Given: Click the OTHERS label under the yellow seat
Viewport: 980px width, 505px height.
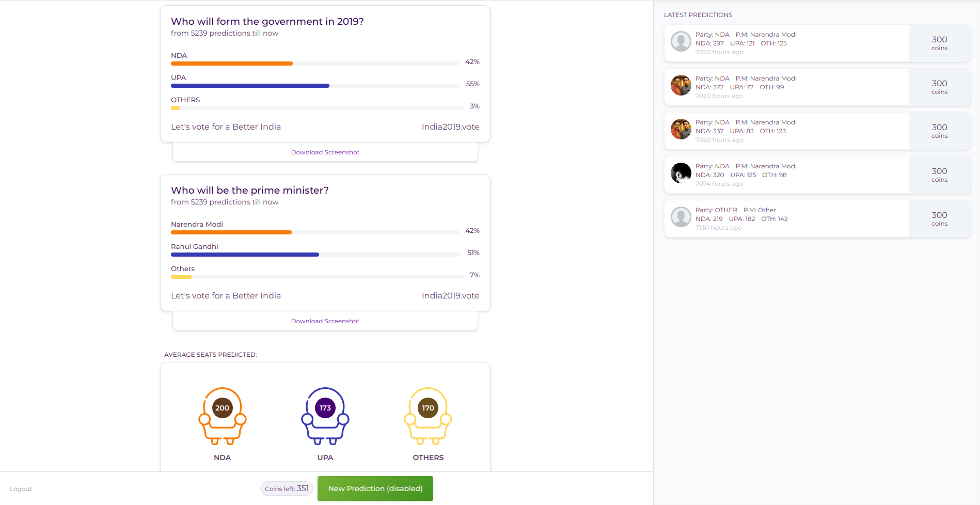Looking at the screenshot, I should 428,457.
